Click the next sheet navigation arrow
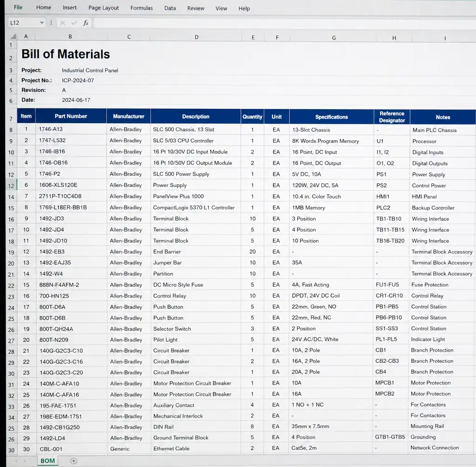The height and width of the screenshot is (467, 476). (x=25, y=461)
